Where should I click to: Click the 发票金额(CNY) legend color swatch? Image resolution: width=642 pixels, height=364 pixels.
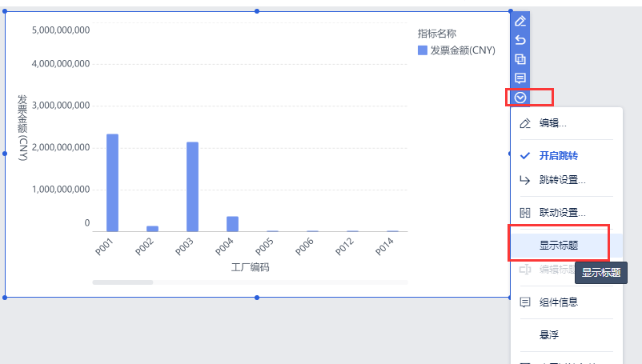tap(423, 50)
